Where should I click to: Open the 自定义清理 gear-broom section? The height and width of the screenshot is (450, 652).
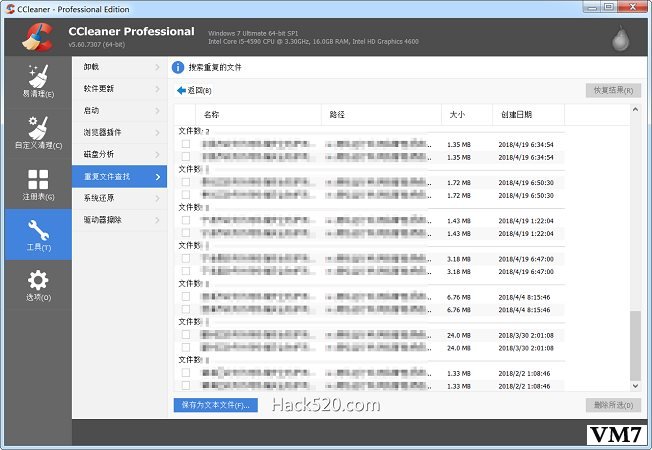[38, 133]
